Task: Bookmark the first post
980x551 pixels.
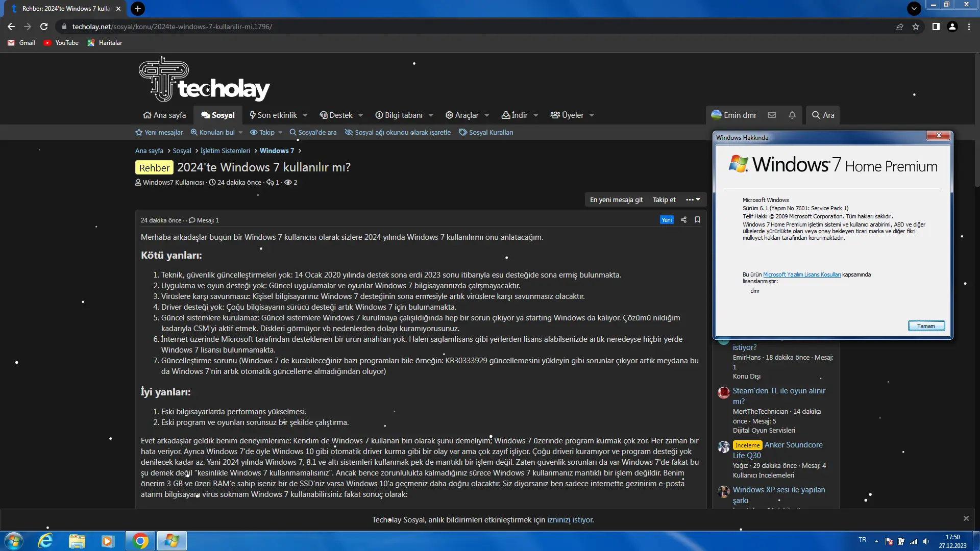Action: pyautogui.click(x=697, y=220)
